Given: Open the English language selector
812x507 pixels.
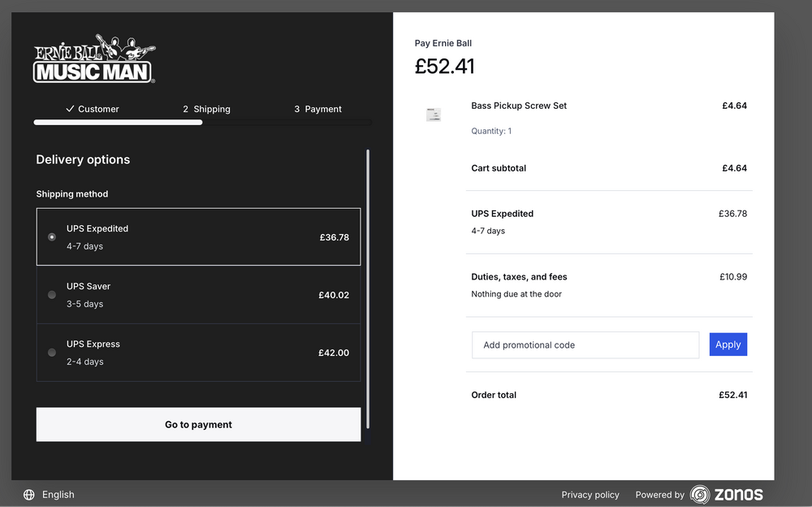Looking at the screenshot, I should 58,495.
